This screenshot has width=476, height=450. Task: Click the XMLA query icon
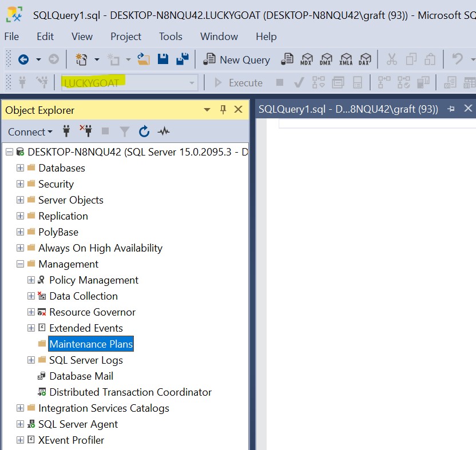tap(346, 59)
